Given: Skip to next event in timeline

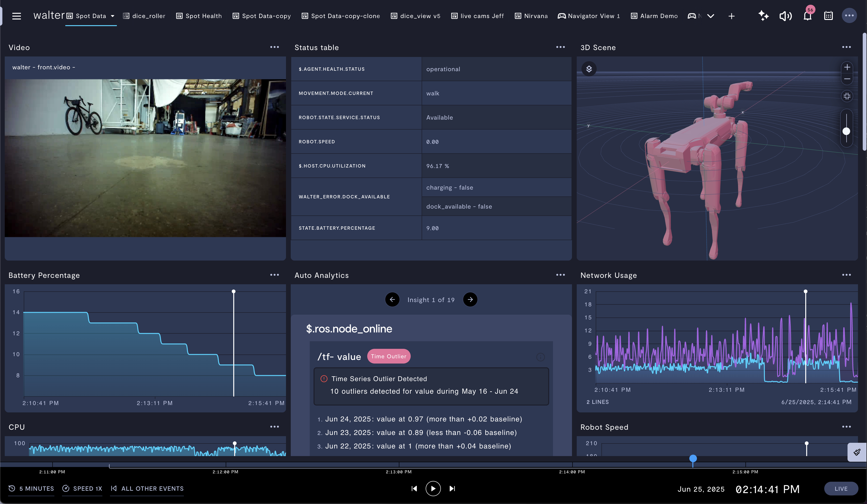Looking at the screenshot, I should click(x=452, y=489).
